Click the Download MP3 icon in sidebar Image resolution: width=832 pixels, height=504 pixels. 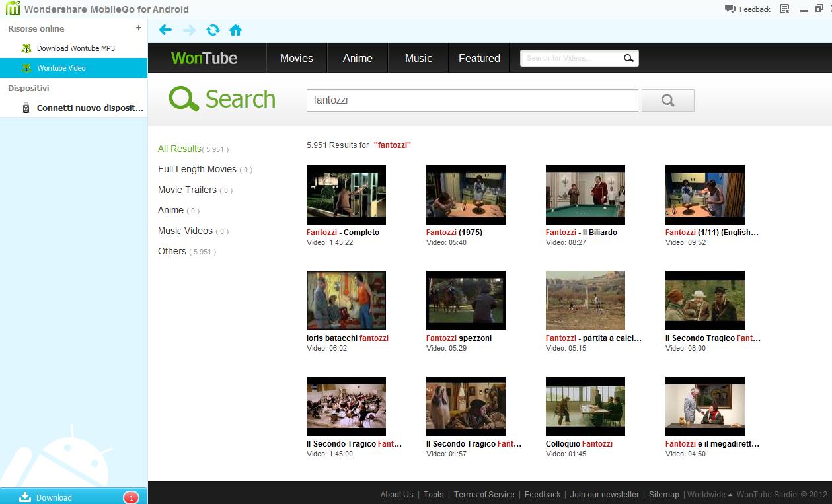tap(26, 48)
